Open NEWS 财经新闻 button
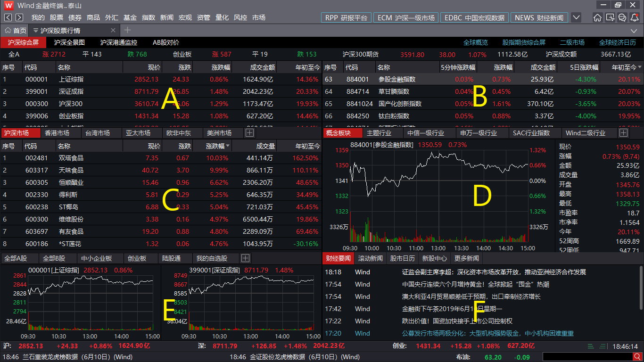This screenshot has width=644, height=362. (539, 17)
